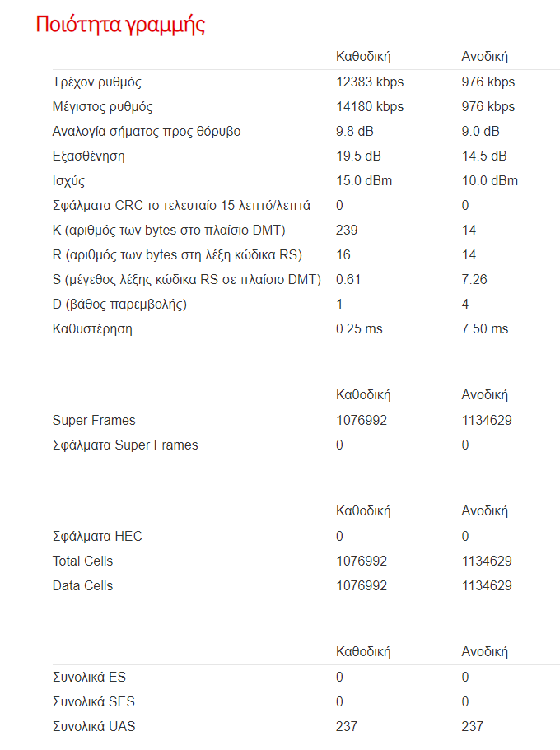The image size is (560, 750).
Task: Click the Σφάλματα HEC row label
Action: coord(97,537)
